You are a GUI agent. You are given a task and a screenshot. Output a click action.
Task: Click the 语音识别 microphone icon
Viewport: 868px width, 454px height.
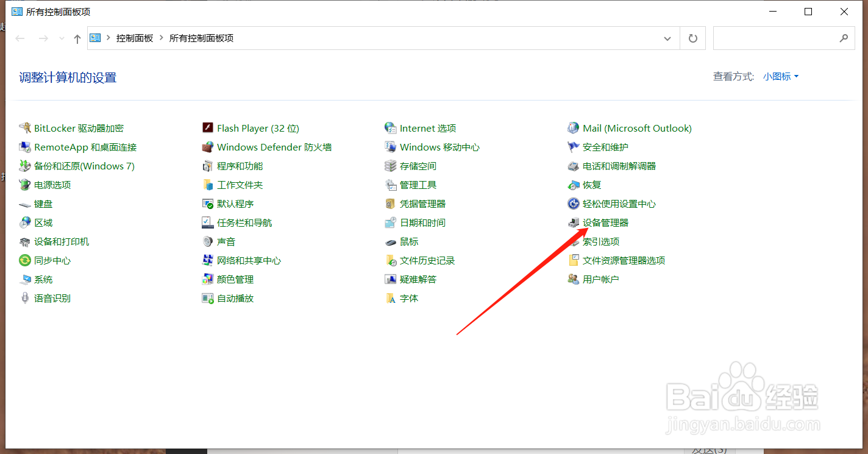tap(25, 298)
